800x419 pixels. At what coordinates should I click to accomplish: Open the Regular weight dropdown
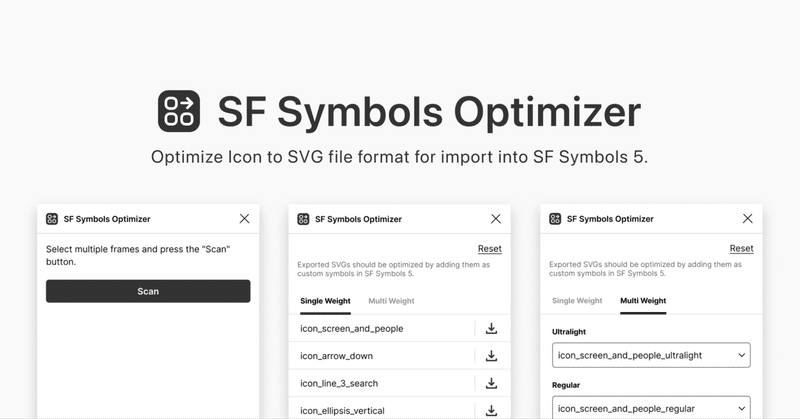[651, 408]
